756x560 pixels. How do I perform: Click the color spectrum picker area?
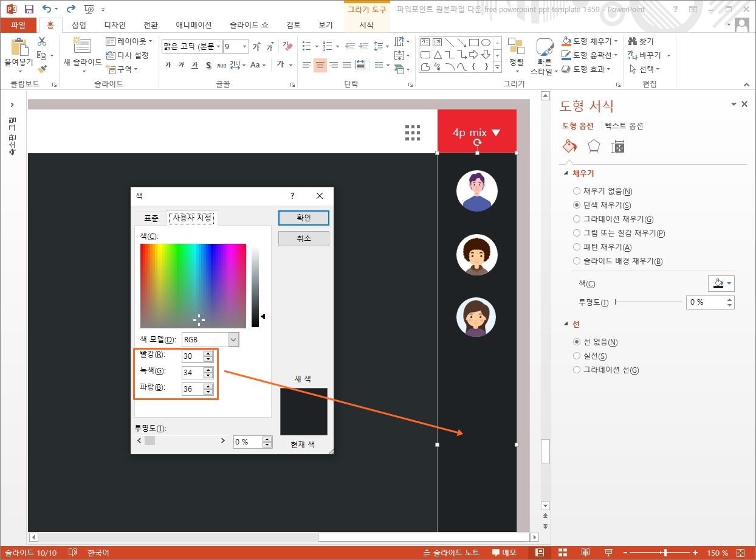tap(193, 286)
